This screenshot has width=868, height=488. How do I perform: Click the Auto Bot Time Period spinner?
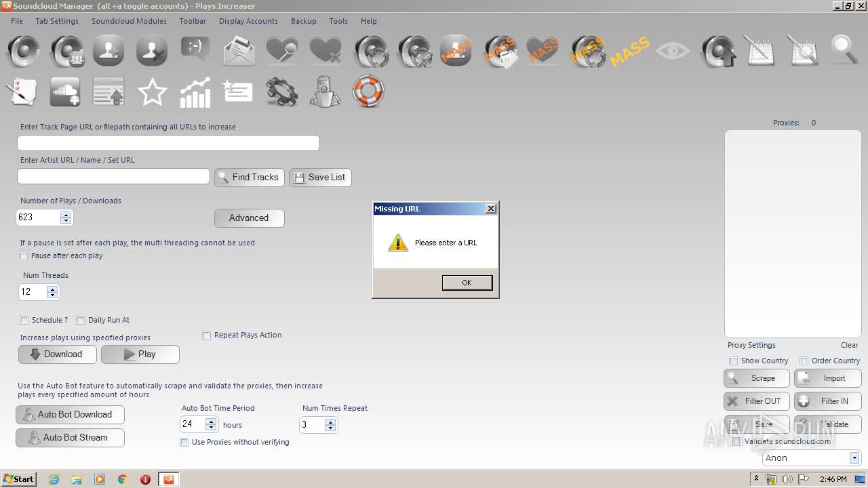211,425
